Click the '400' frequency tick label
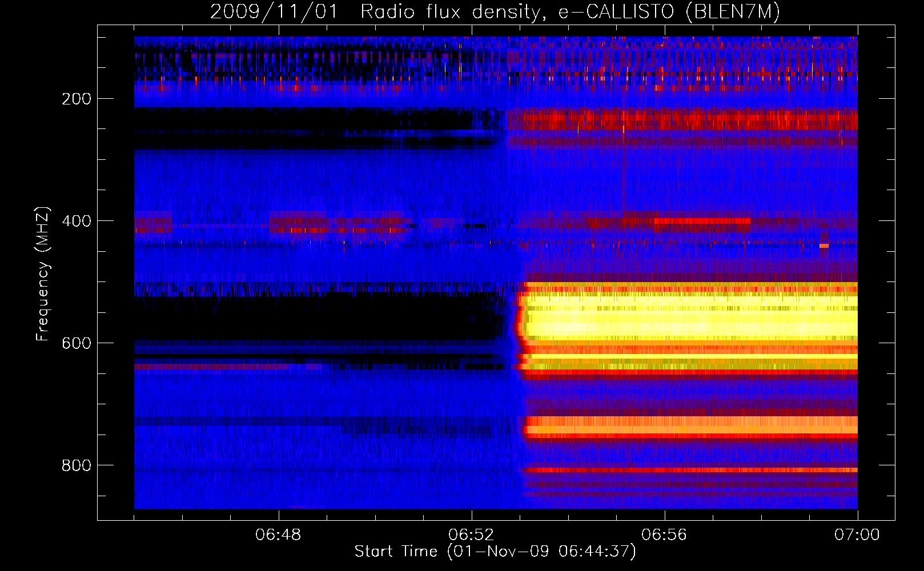Image resolution: width=924 pixels, height=571 pixels. pos(77,221)
